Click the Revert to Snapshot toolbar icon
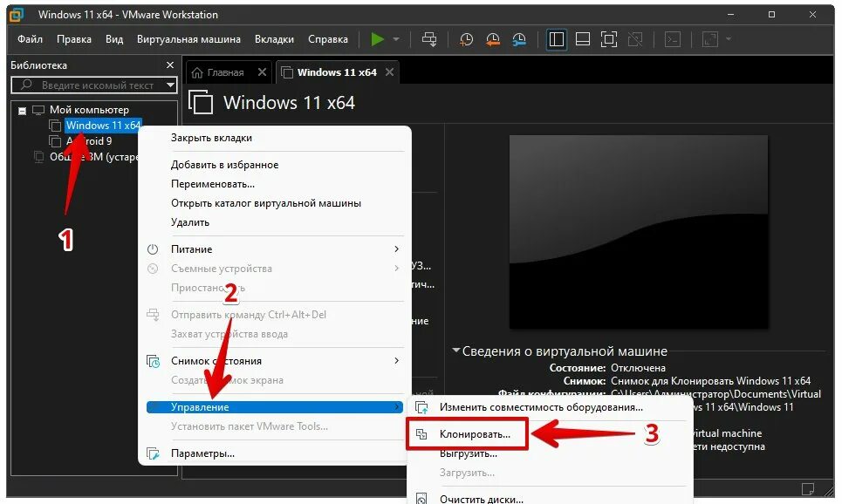Image resolution: width=842 pixels, height=504 pixels. [492, 39]
